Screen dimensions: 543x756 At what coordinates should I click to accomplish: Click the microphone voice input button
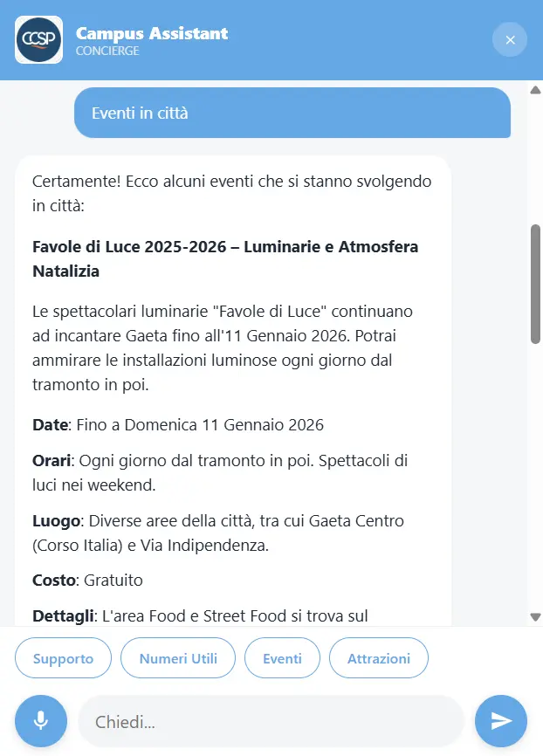pos(40,720)
